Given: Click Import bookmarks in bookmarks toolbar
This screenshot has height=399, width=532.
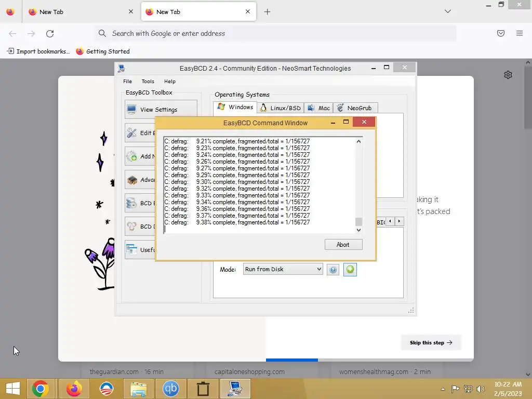Looking at the screenshot, I should [x=38, y=51].
